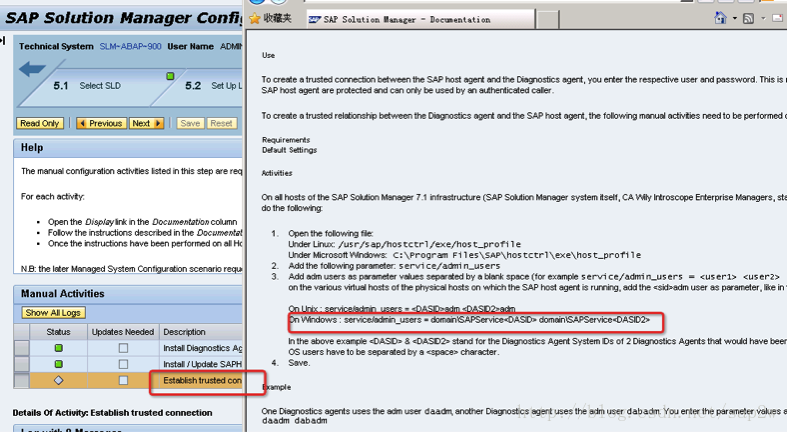Click the Manual Activities panel header
788x432 pixels.
click(128, 294)
